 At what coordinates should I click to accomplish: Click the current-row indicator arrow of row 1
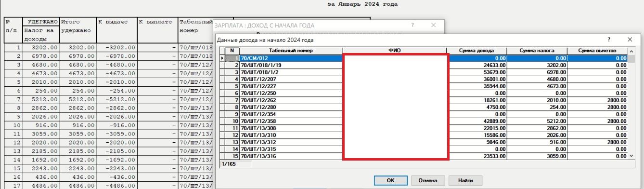[x=222, y=58]
